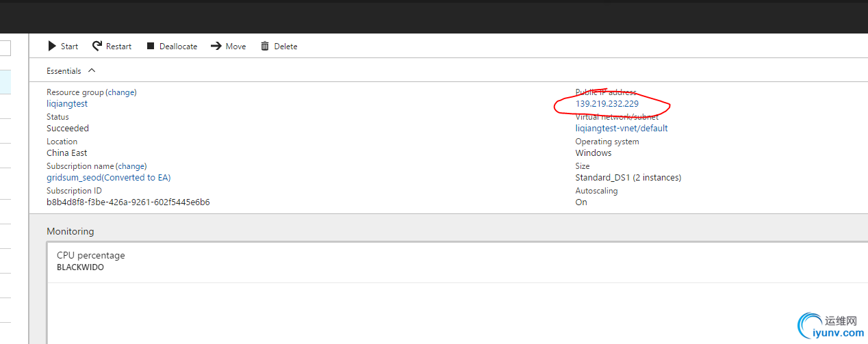The image size is (868, 344).
Task: Open public IP address 139.219.232.229
Action: [607, 104]
